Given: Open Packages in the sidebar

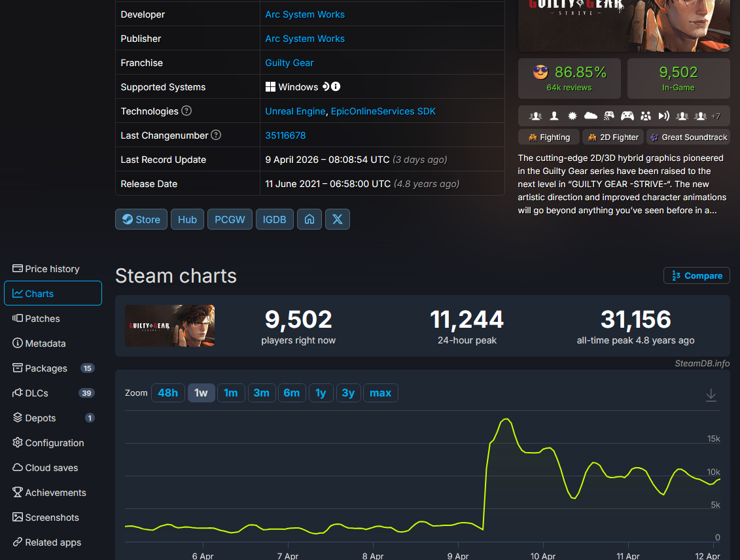Looking at the screenshot, I should click(53, 368).
